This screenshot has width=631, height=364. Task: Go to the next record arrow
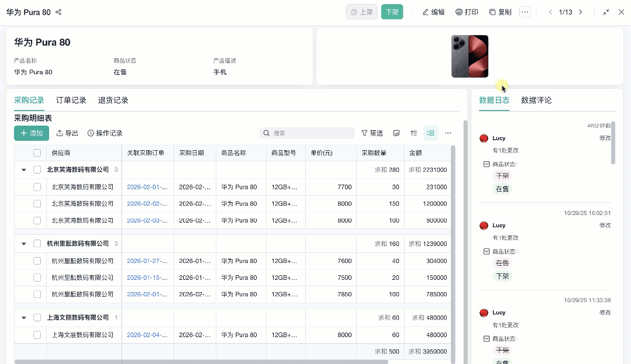pyautogui.click(x=580, y=12)
